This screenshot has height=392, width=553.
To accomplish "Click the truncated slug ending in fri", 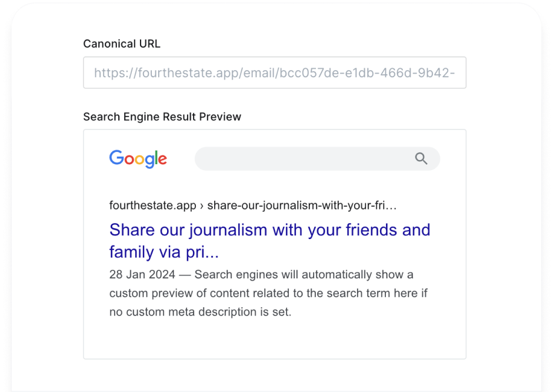I will click(x=303, y=205).
